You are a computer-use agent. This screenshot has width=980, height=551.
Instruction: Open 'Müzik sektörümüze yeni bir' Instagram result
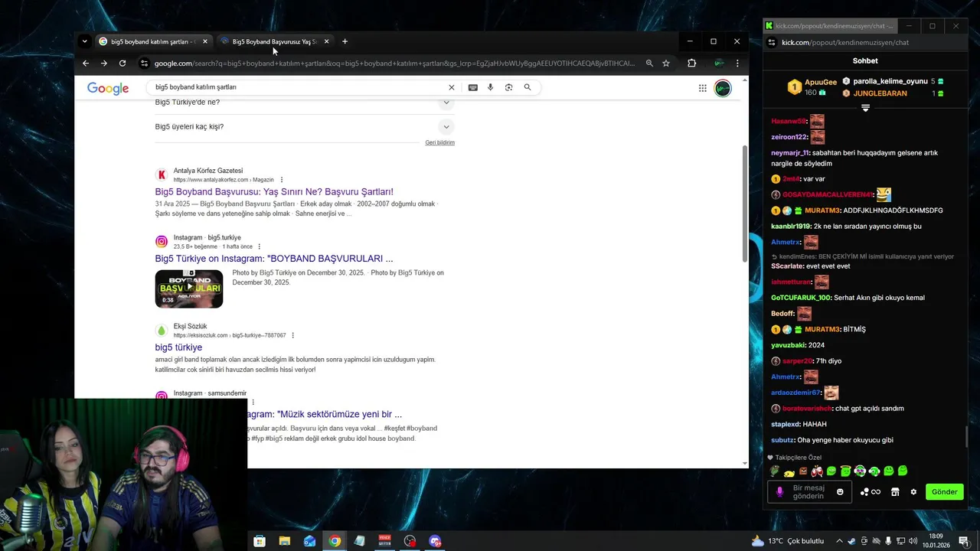325,414
